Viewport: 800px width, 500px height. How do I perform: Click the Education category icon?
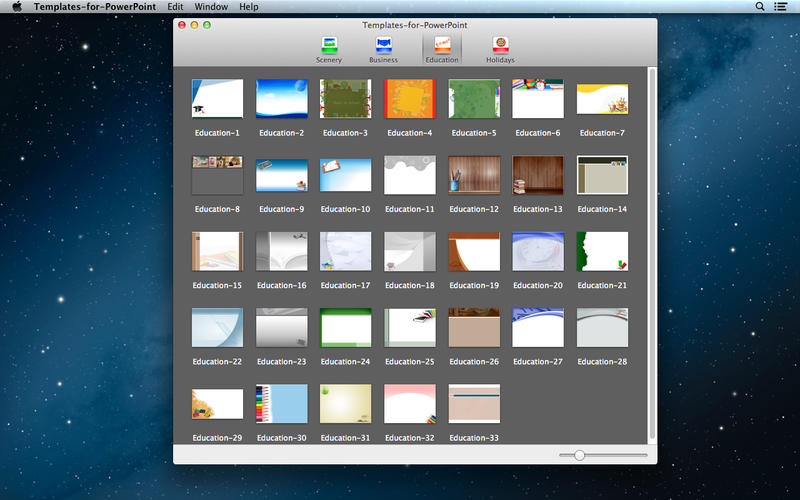(x=441, y=45)
